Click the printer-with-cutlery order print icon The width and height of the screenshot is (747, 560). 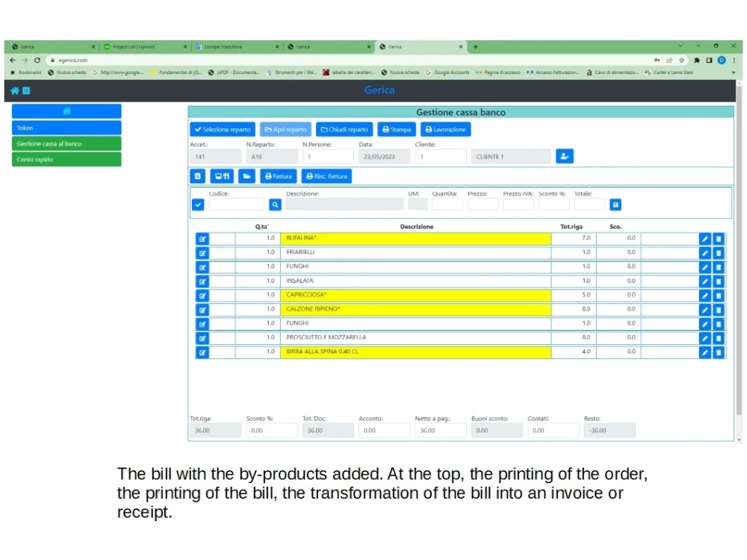(221, 175)
